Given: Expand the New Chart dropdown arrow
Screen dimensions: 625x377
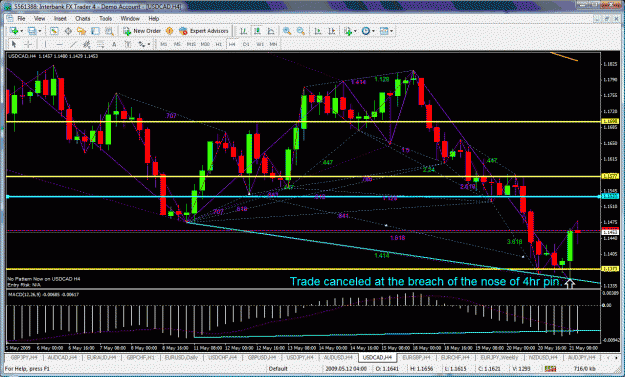Looking at the screenshot, I should (x=22, y=31).
